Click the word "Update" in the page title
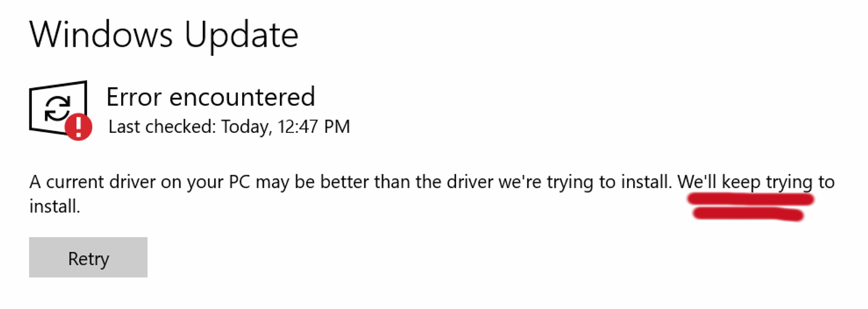Image resolution: width=868 pixels, height=309 pixels. pos(241,35)
